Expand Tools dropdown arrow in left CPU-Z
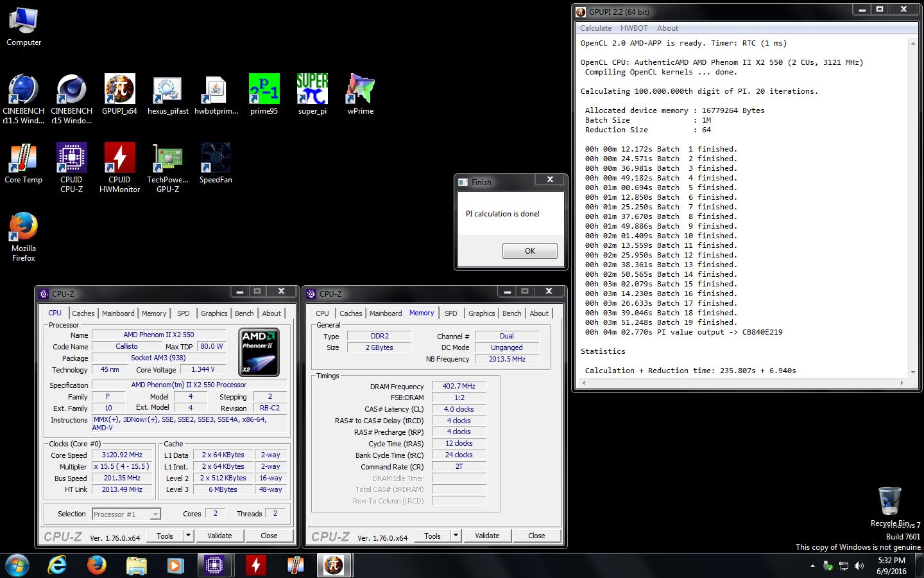Screen dimensions: 924x578 [188, 536]
